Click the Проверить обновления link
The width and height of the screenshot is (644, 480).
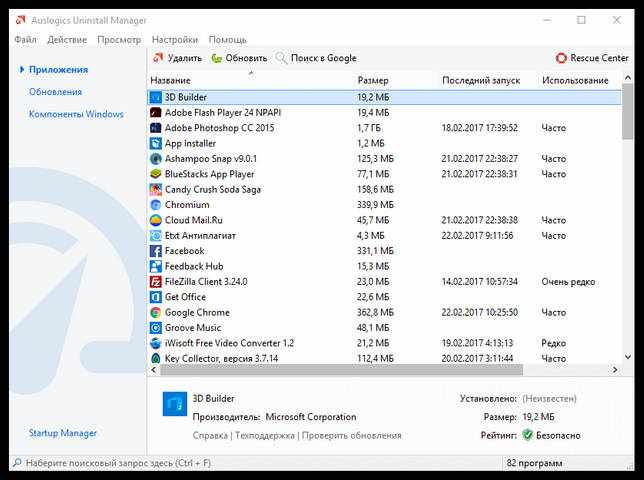[352, 435]
